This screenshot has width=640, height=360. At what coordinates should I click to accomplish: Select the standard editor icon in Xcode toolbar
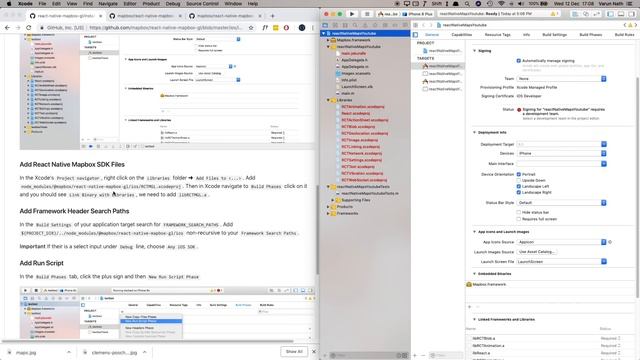click(576, 14)
